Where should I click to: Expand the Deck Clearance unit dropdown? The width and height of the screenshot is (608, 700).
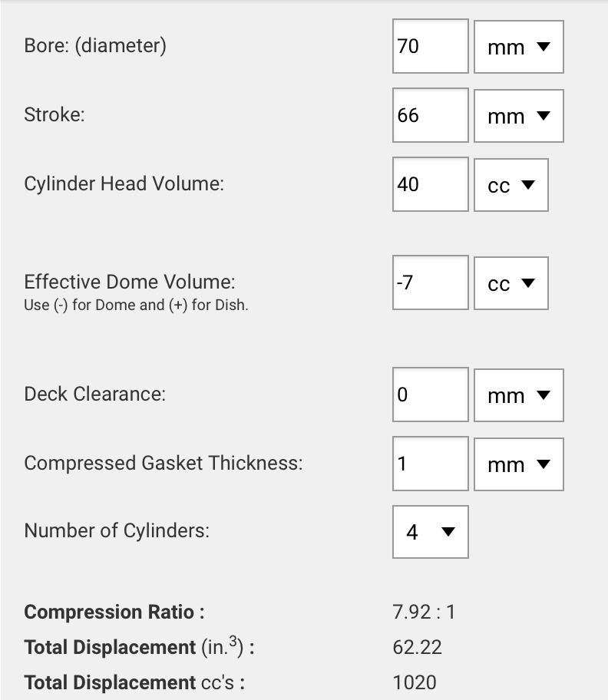(519, 395)
